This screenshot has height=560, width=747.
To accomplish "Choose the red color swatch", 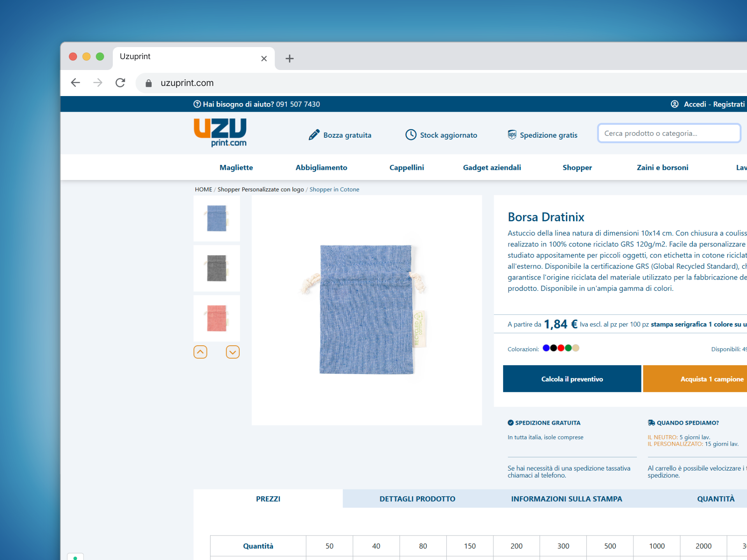I will 561,348.
